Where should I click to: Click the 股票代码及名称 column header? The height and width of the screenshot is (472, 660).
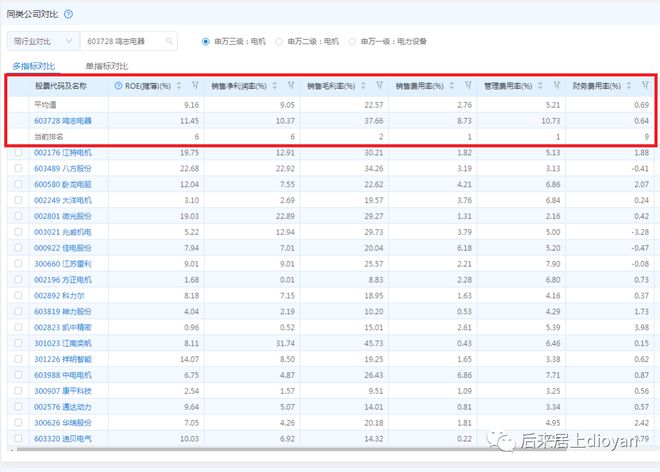(61, 86)
